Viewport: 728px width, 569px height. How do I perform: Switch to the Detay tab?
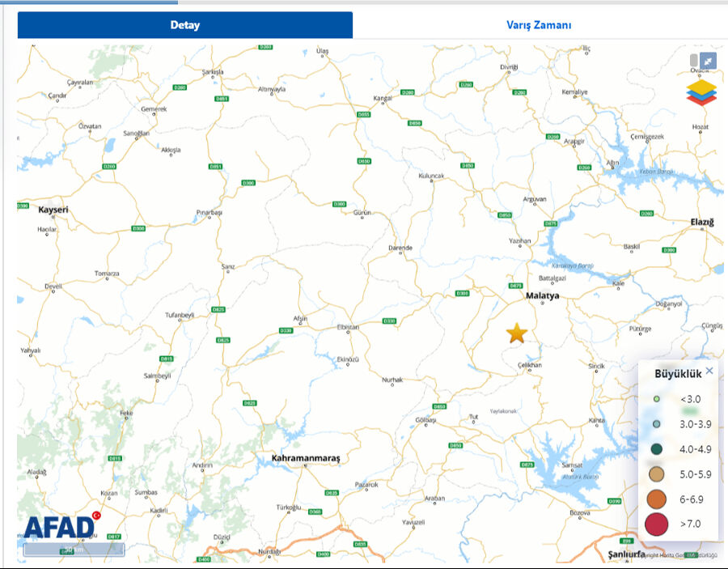[x=185, y=25]
